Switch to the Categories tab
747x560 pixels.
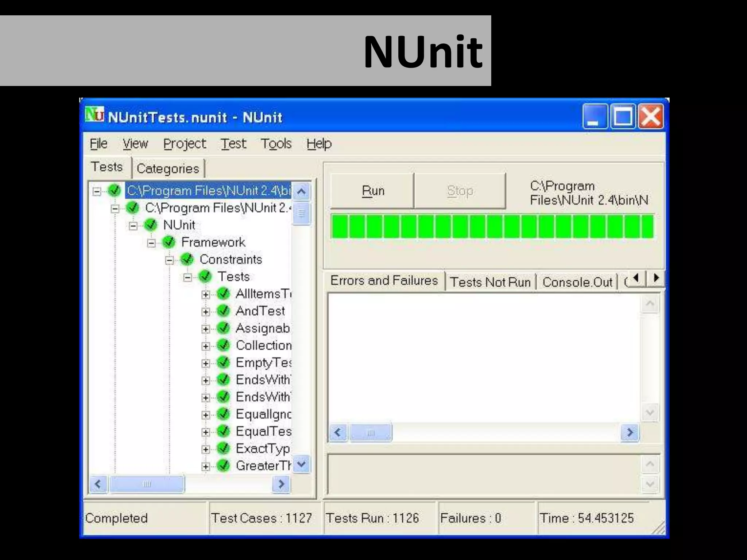[x=168, y=169]
